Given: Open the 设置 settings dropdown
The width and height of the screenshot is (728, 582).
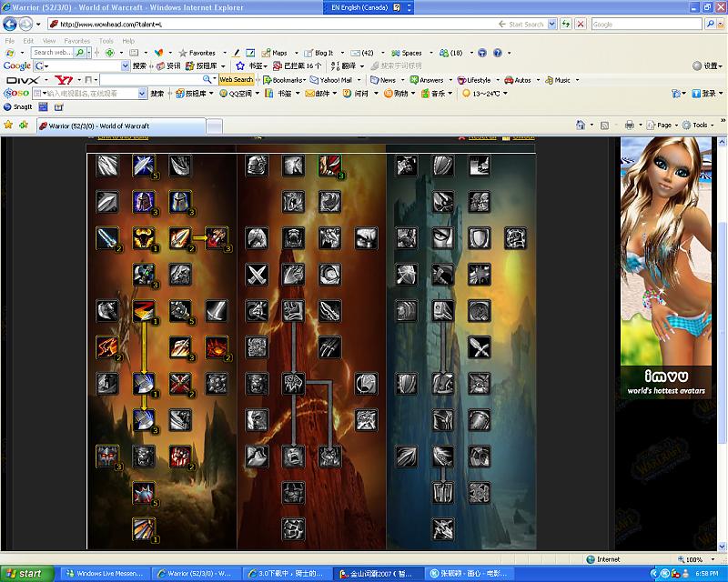Looking at the screenshot, I should tap(708, 65).
